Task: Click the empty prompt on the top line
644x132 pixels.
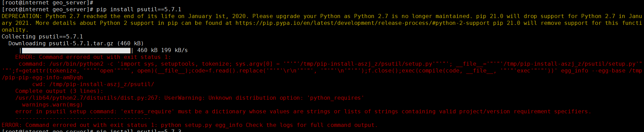Action: coord(47,3)
